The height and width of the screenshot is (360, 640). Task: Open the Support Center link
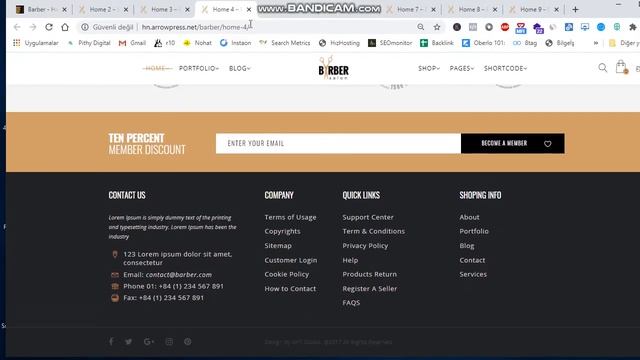point(368,217)
